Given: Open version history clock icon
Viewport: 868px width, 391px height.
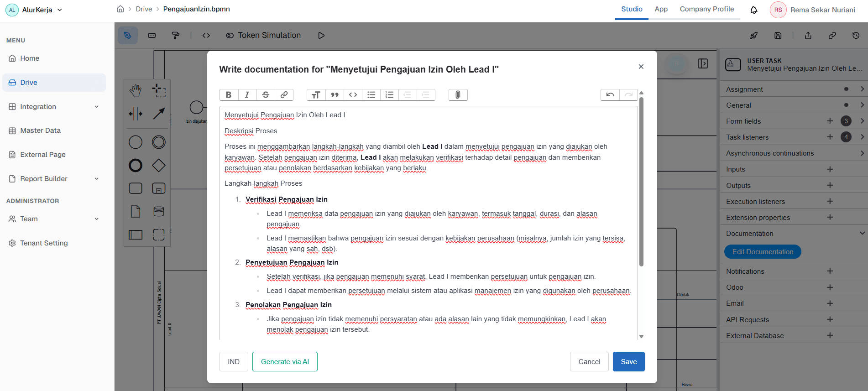Looking at the screenshot, I should [856, 35].
